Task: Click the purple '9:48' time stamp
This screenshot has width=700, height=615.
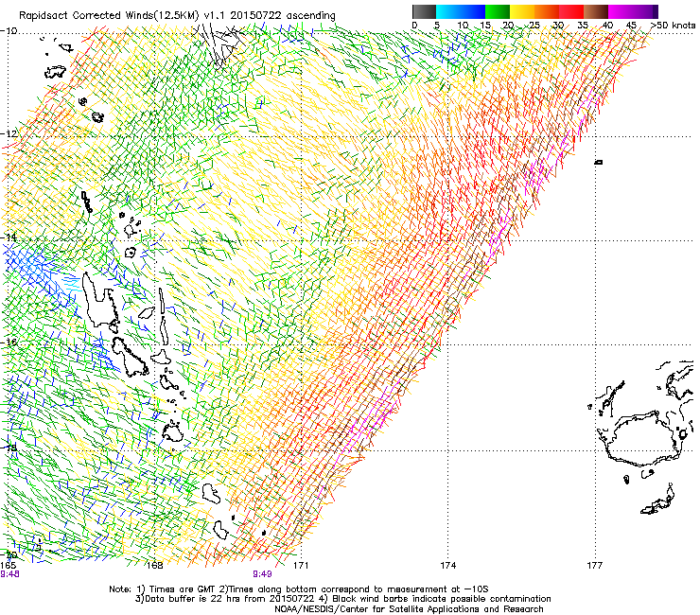Action: (9, 574)
